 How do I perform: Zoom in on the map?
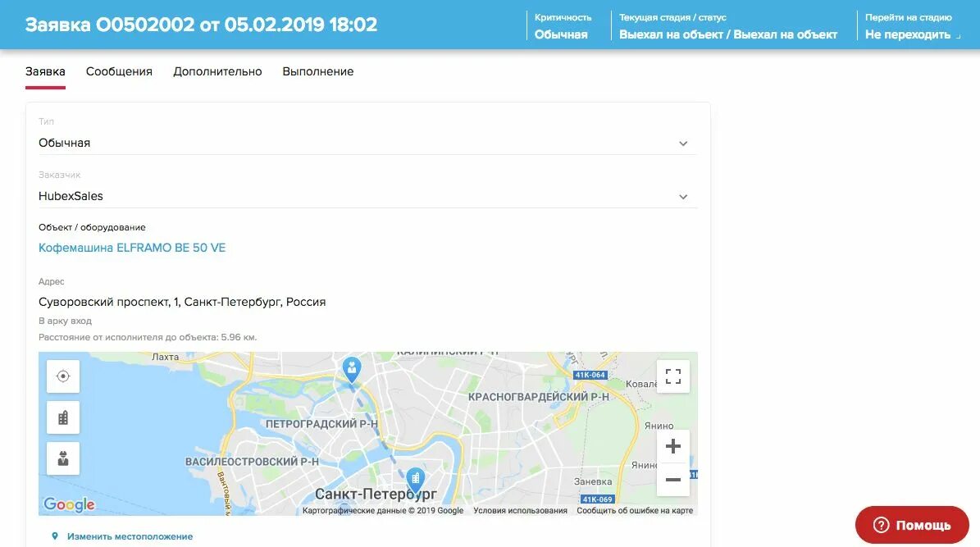pyautogui.click(x=673, y=446)
